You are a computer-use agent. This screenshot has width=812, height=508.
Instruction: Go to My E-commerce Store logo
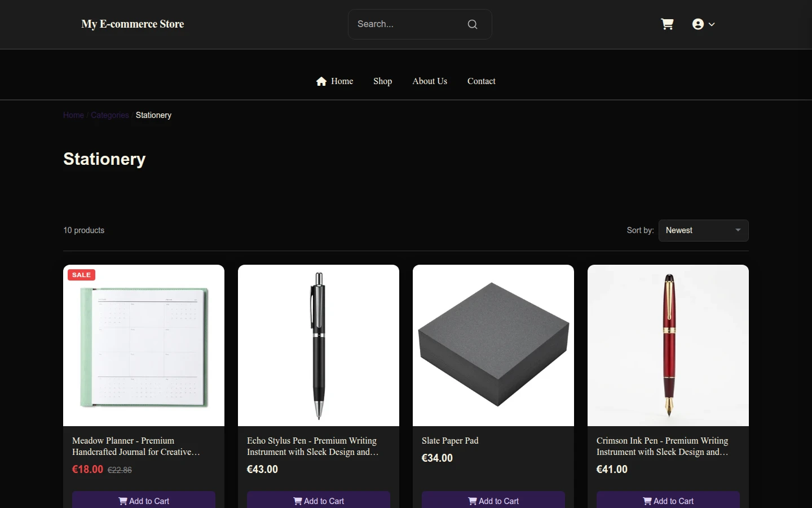pyautogui.click(x=133, y=24)
